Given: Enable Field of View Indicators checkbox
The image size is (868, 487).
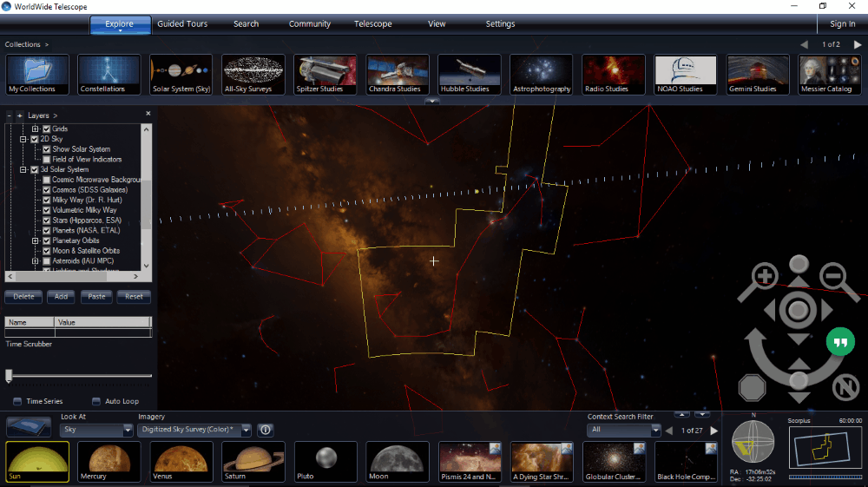Looking at the screenshot, I should (47, 160).
